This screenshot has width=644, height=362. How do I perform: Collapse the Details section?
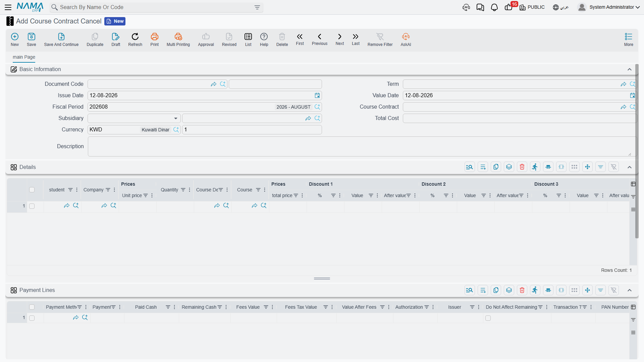[x=630, y=167]
